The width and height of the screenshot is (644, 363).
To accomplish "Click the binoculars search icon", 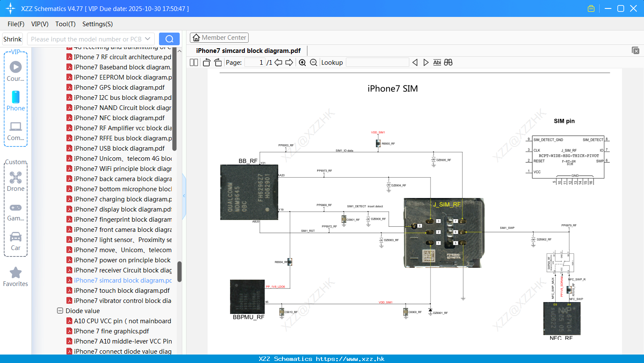I will [448, 63].
